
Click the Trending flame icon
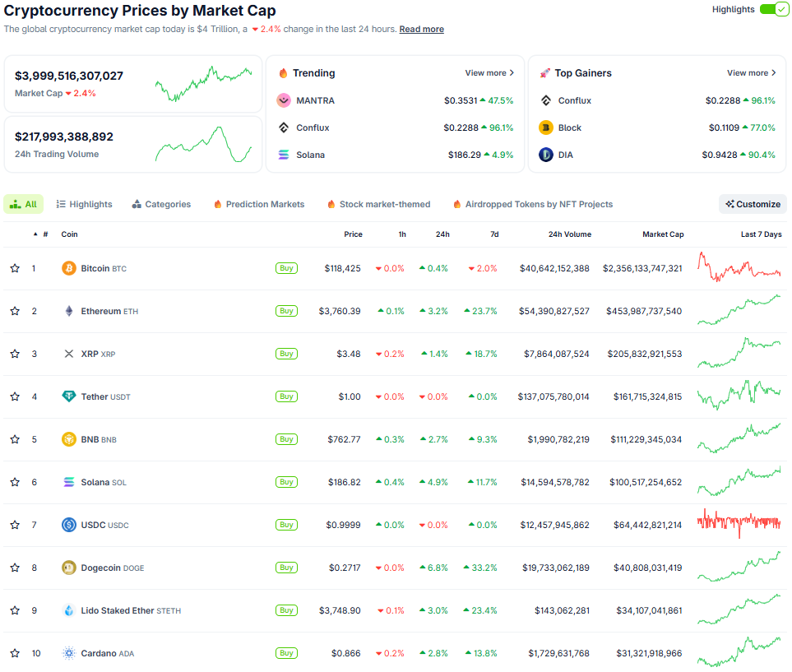(284, 73)
